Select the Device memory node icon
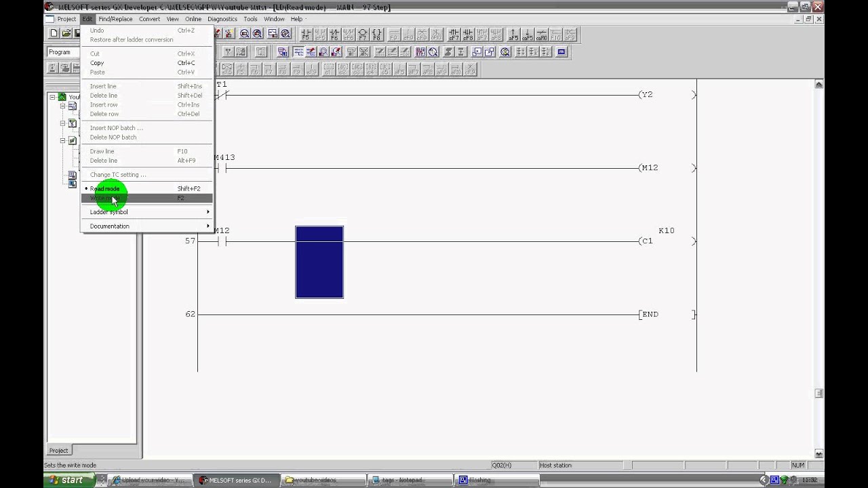 coord(73,175)
